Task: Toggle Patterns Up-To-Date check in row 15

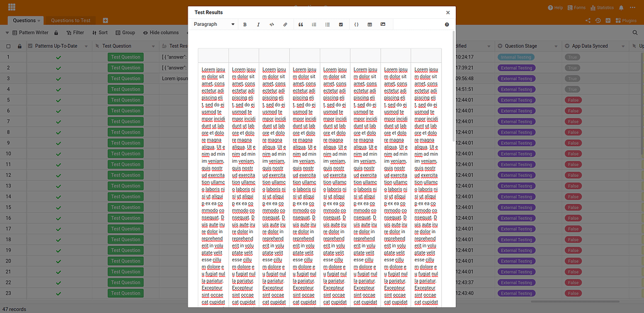Action: [59, 207]
